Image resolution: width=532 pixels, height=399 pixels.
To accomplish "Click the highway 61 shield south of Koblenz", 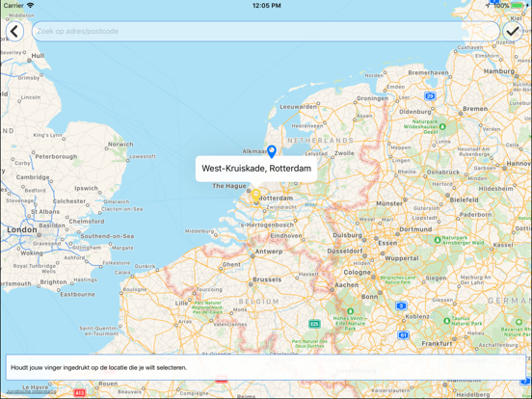I will click(x=403, y=335).
